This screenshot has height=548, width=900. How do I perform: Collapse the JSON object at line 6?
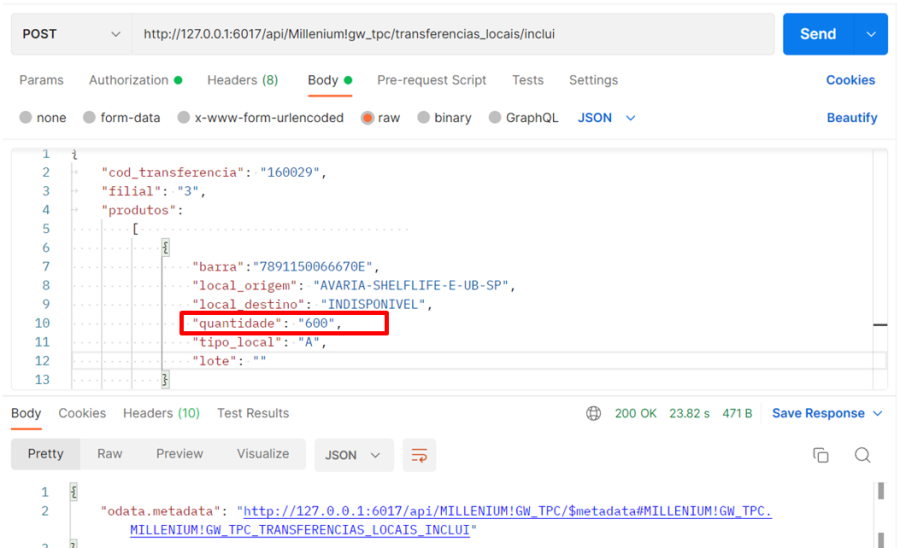(x=165, y=248)
